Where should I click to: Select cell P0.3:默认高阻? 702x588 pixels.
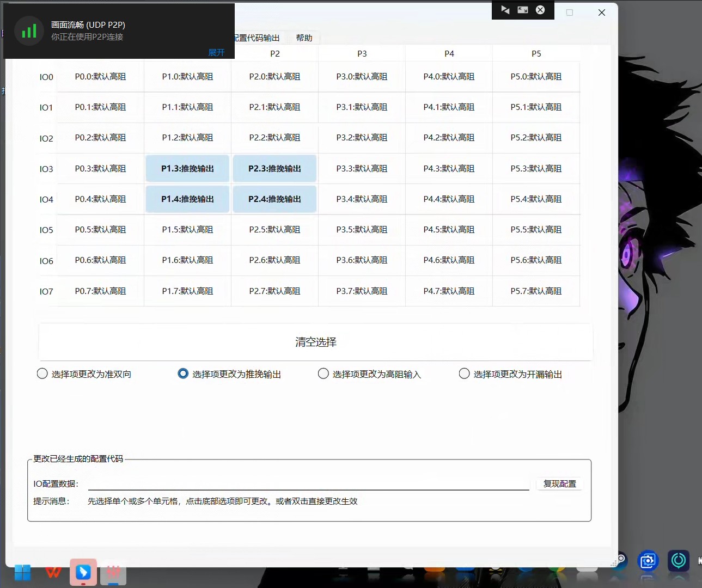click(x=100, y=169)
